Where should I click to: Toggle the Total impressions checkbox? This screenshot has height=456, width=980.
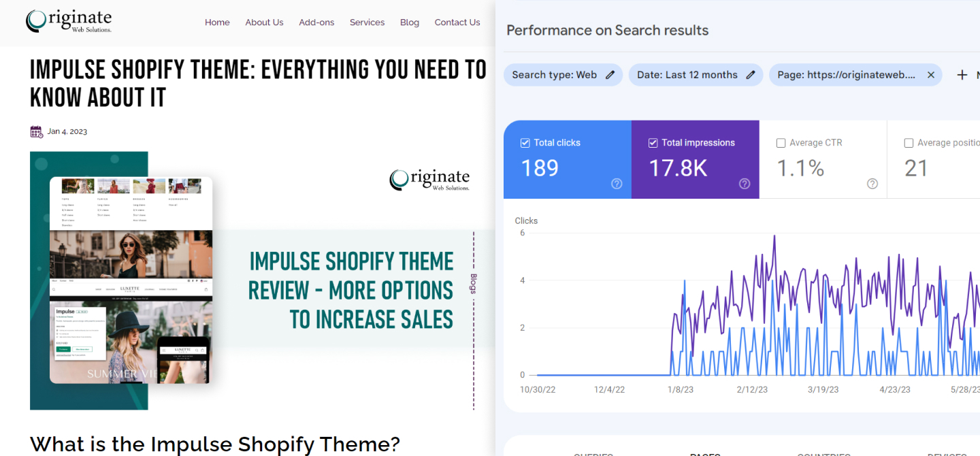point(653,143)
